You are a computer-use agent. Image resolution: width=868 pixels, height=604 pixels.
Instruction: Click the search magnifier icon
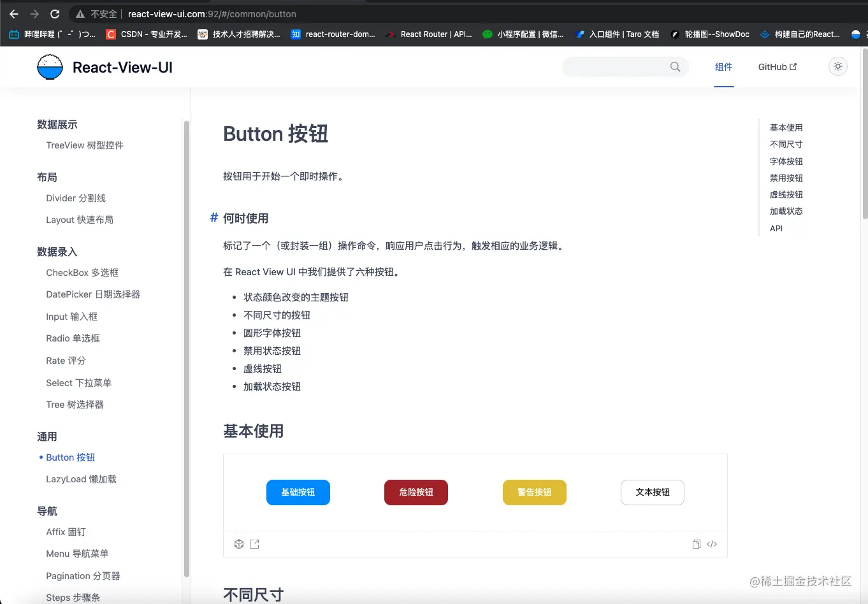tap(676, 67)
